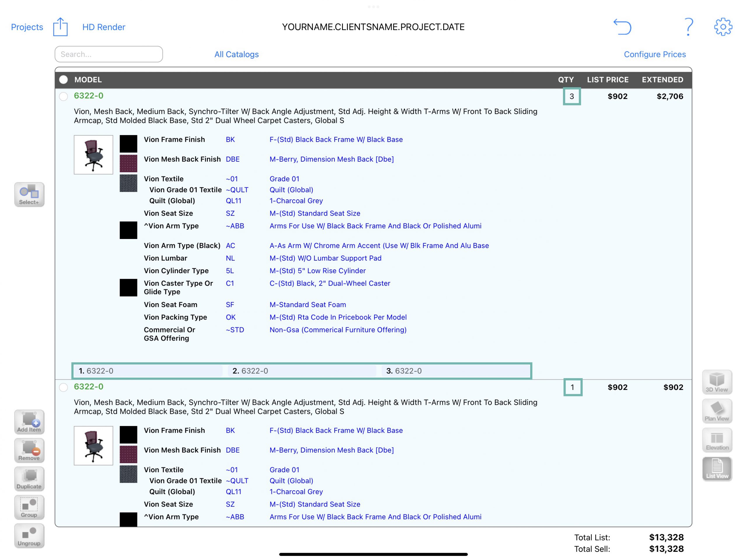Click the Ungroup tool
Image resolution: width=747 pixels, height=560 pixels.
(x=29, y=535)
